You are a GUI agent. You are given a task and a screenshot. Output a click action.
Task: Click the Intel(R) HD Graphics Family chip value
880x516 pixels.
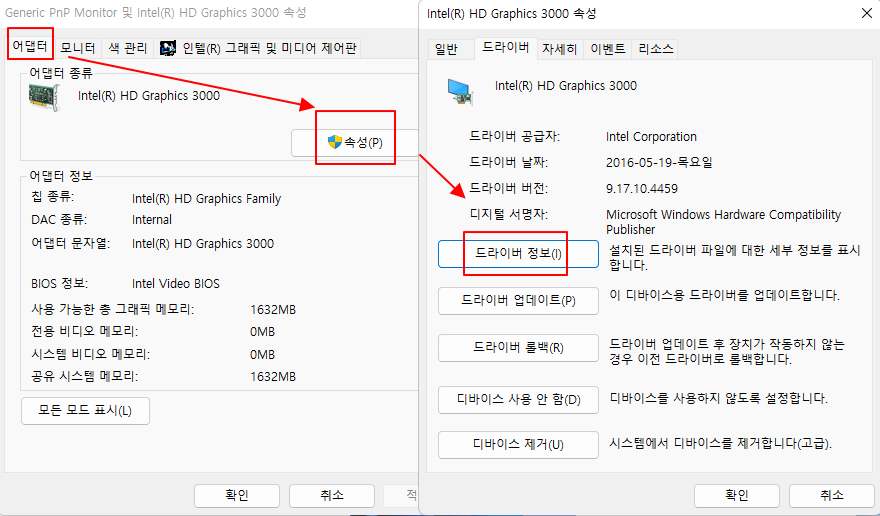pos(206,199)
